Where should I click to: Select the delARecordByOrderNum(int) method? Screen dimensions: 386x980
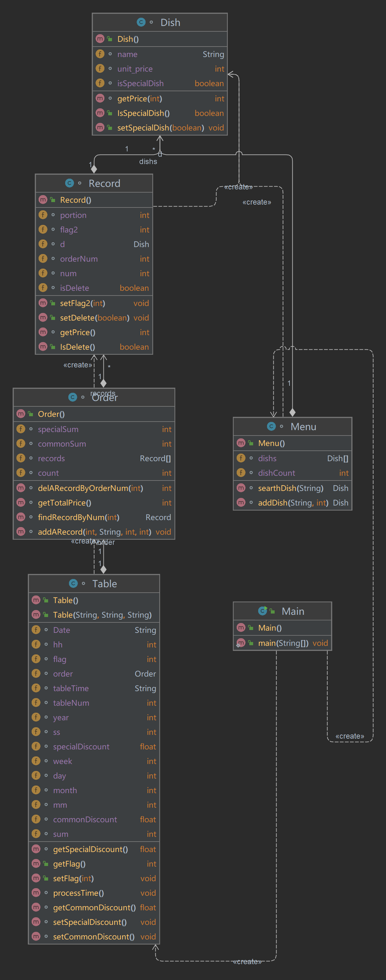click(94, 488)
